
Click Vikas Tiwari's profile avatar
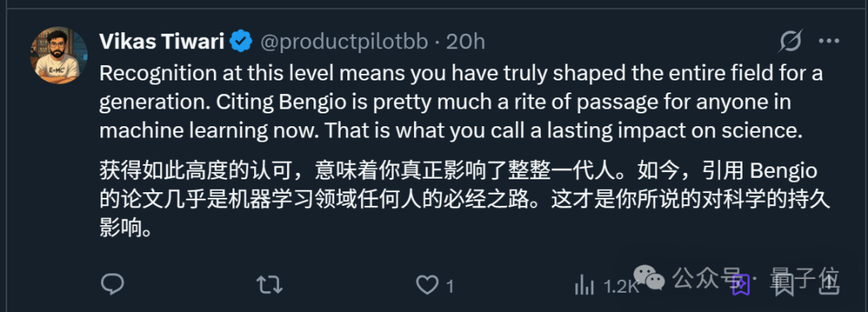(59, 55)
